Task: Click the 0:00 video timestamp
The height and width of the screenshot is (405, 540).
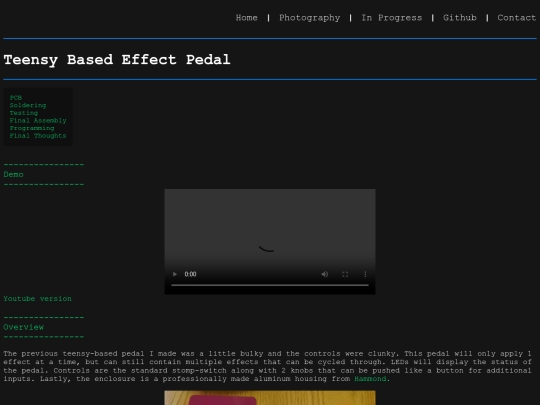Action: click(x=190, y=274)
